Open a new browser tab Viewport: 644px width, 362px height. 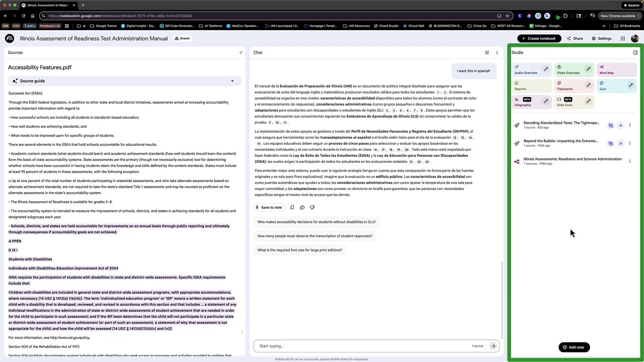coord(83,5)
